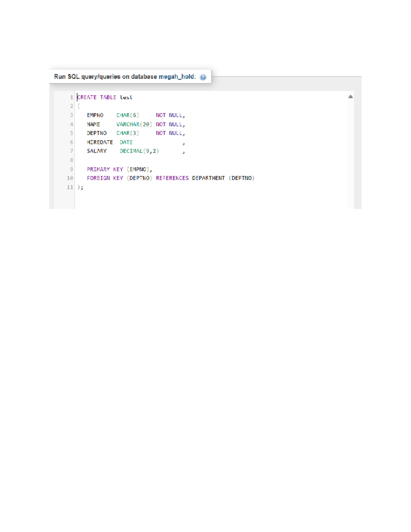Click the DATE type on HIREDATE line

[126, 142]
